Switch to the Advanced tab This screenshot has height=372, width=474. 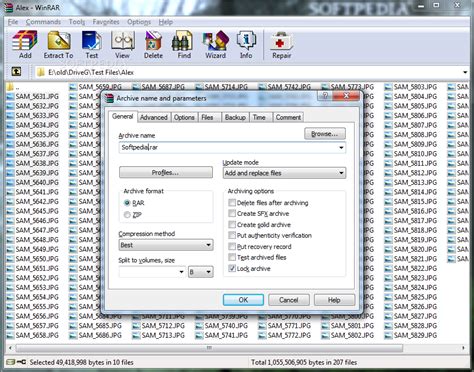pos(154,117)
